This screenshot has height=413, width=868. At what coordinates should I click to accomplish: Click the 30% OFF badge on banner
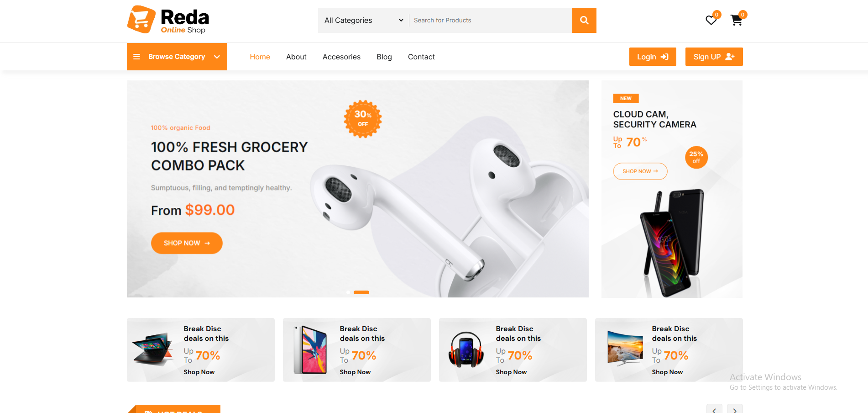point(363,119)
